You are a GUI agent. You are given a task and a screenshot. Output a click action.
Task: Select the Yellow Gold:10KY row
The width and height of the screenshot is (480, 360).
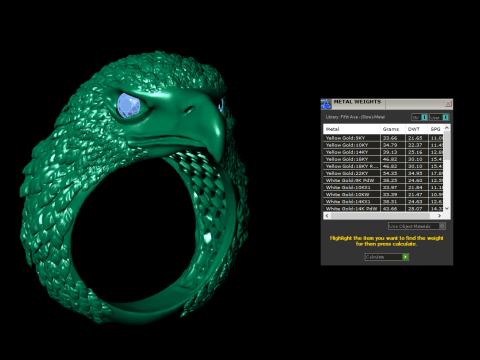click(x=383, y=145)
